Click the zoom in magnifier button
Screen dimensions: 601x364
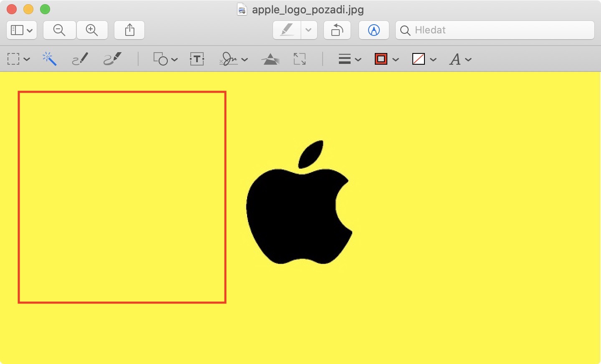[x=92, y=30]
